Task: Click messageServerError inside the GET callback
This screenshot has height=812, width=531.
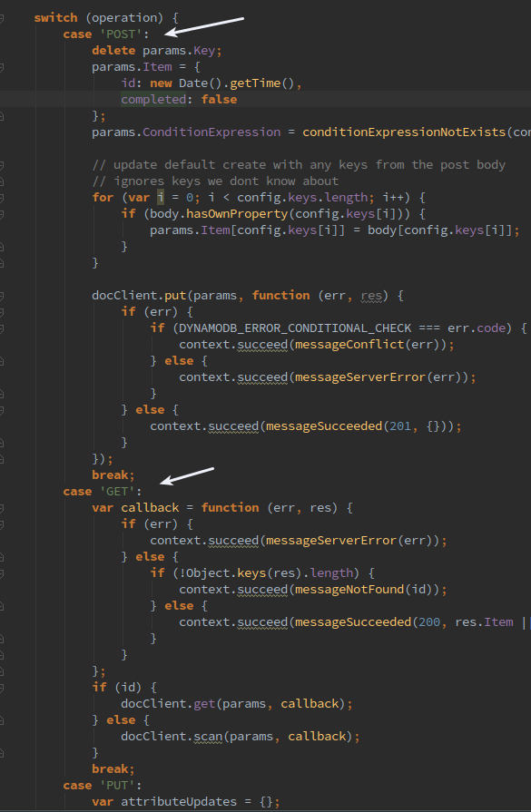Action: [331, 541]
